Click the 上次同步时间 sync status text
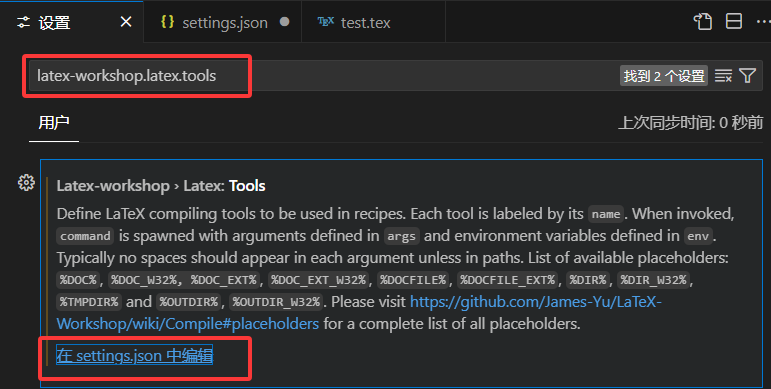Image resolution: width=771 pixels, height=389 pixels. (x=690, y=123)
